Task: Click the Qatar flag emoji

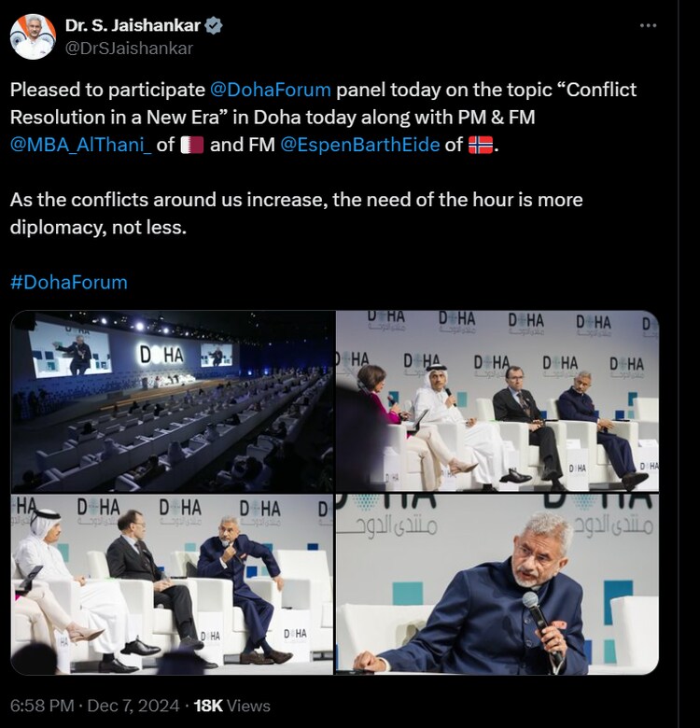Action: pyautogui.click(x=192, y=145)
